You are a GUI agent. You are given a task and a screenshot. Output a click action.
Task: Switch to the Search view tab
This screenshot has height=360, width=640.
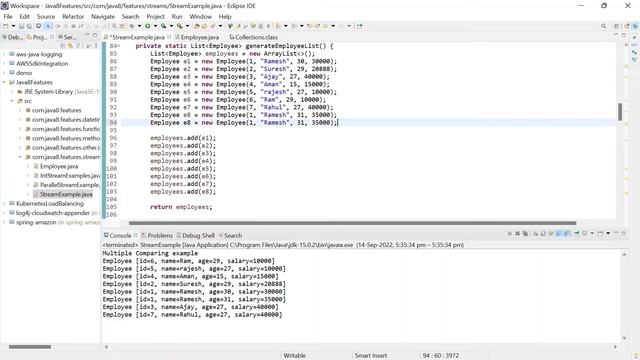click(230, 235)
